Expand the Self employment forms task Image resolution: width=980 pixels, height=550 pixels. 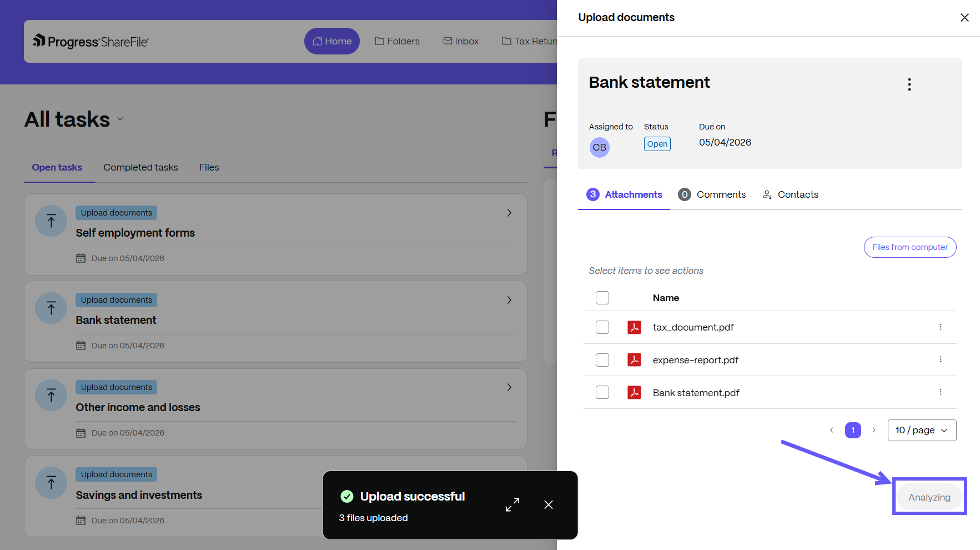(x=509, y=213)
